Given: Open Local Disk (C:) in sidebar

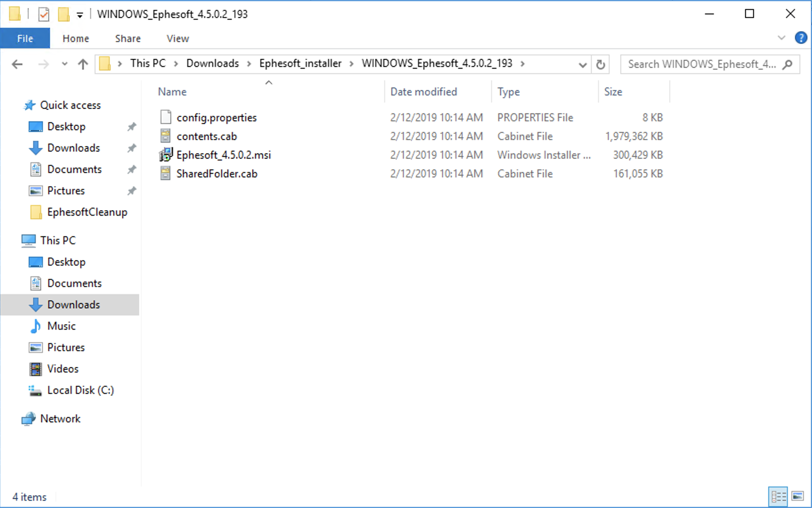Looking at the screenshot, I should 81,390.
